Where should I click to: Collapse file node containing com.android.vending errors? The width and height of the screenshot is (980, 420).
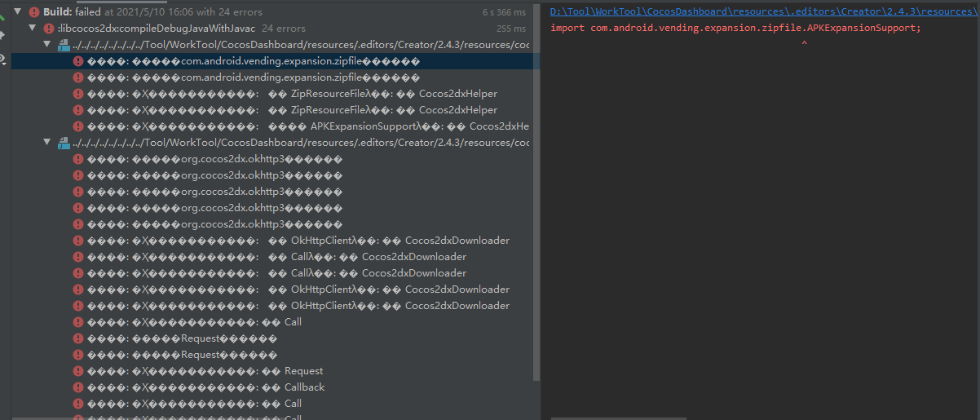point(47,45)
